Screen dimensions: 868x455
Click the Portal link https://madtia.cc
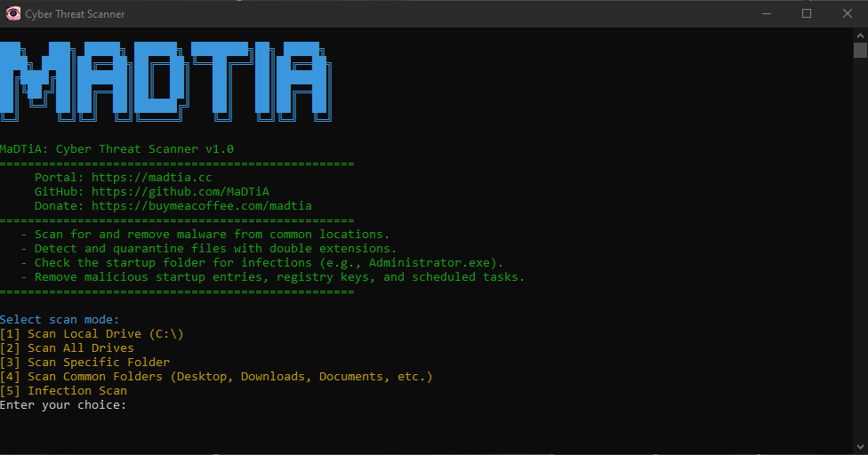coord(152,178)
